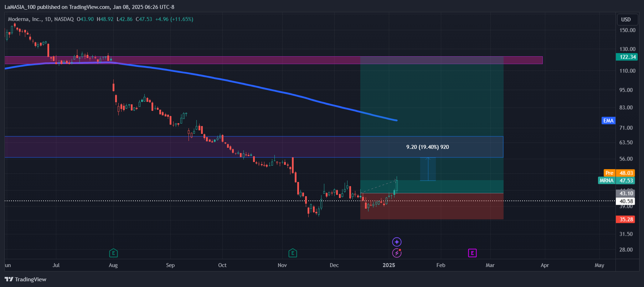Click the 28.00 price axis label
The image size is (644, 287).
[626, 250]
